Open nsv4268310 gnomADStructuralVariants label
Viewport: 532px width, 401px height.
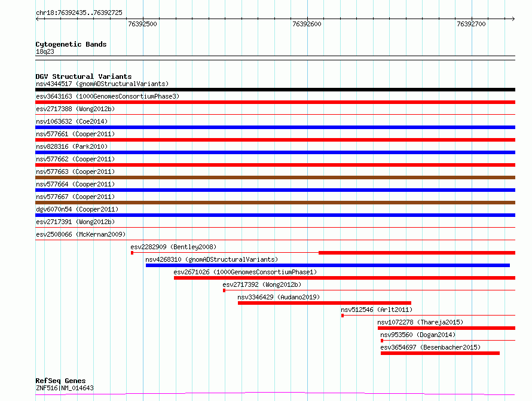[212, 259]
